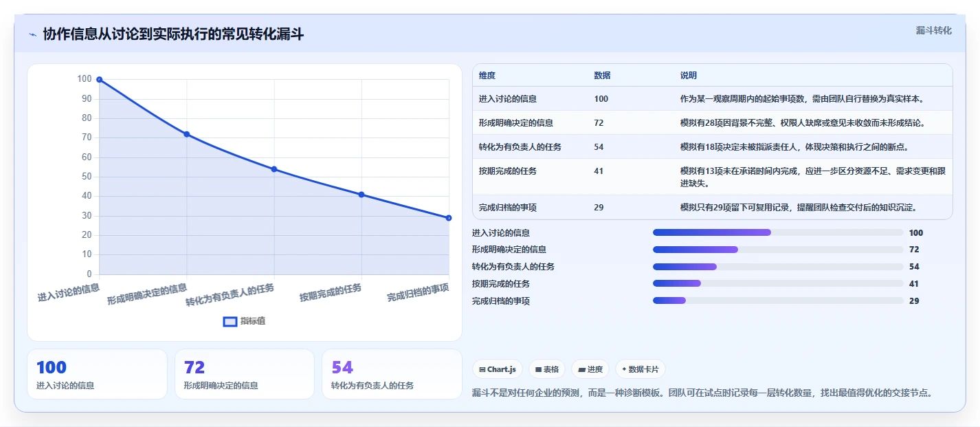Viewport: 980px width, 427px height.
Task: Click description starting 作为某一观察周期内的起始事项数
Action: click(802, 99)
